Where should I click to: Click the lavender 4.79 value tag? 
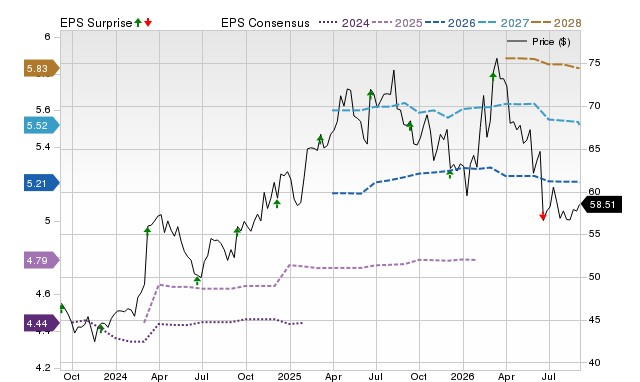pyautogui.click(x=42, y=260)
